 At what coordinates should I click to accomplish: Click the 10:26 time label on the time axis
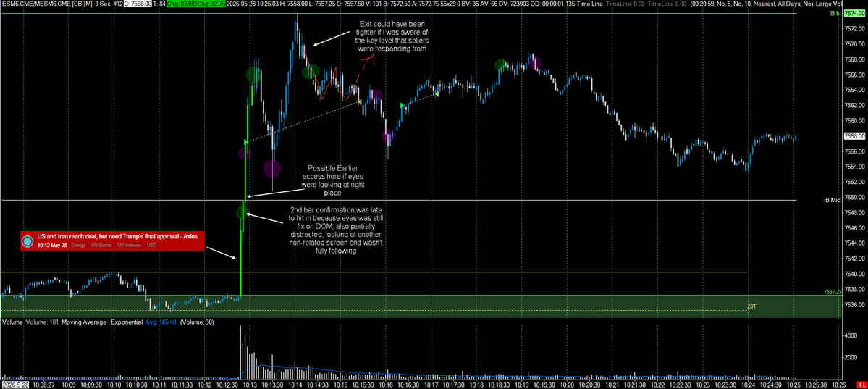838,384
